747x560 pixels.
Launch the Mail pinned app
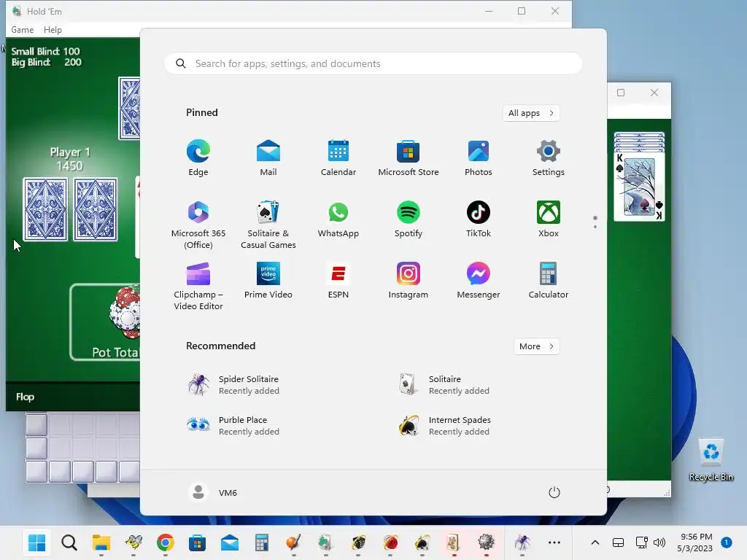pyautogui.click(x=268, y=158)
